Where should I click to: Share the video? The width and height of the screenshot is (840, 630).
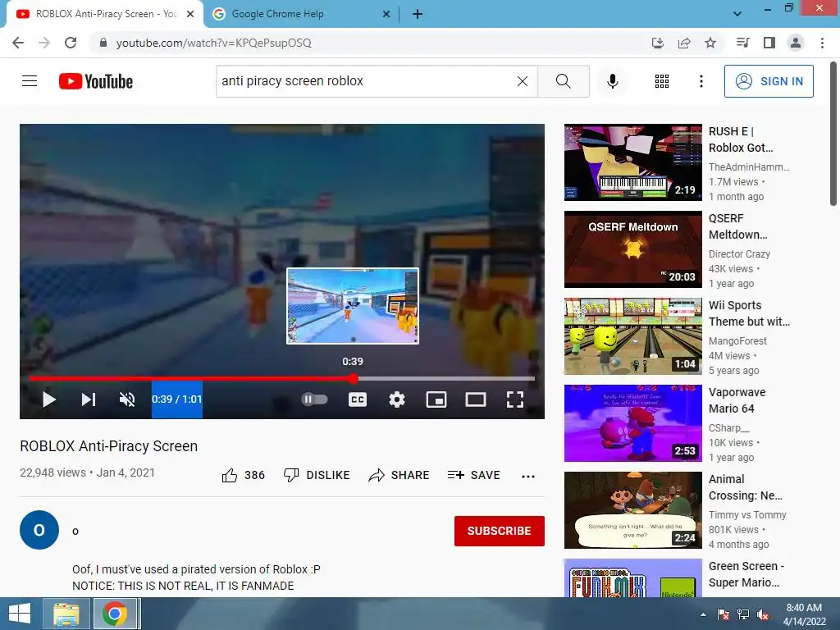(399, 475)
